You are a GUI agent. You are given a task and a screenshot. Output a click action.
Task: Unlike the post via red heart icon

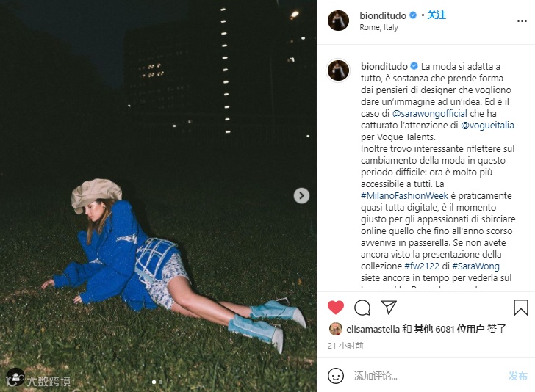[336, 308]
